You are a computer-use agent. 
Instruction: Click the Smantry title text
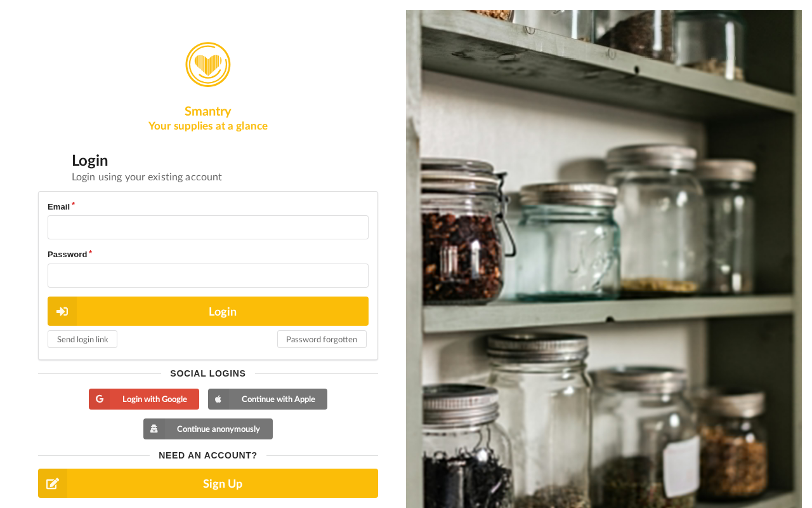pos(208,111)
